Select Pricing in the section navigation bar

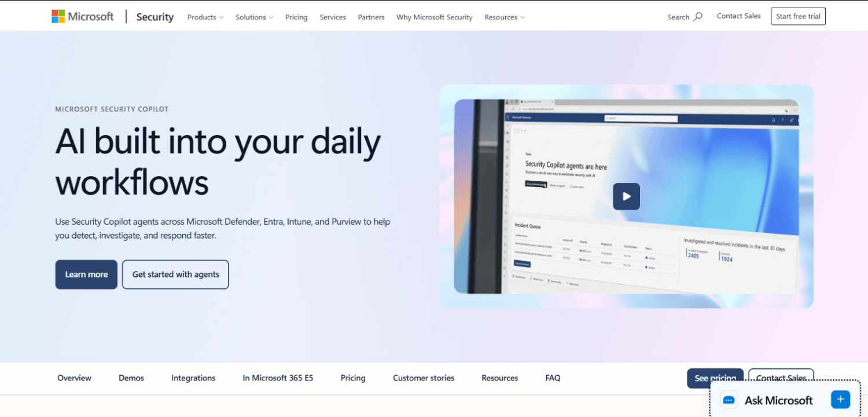coord(353,378)
